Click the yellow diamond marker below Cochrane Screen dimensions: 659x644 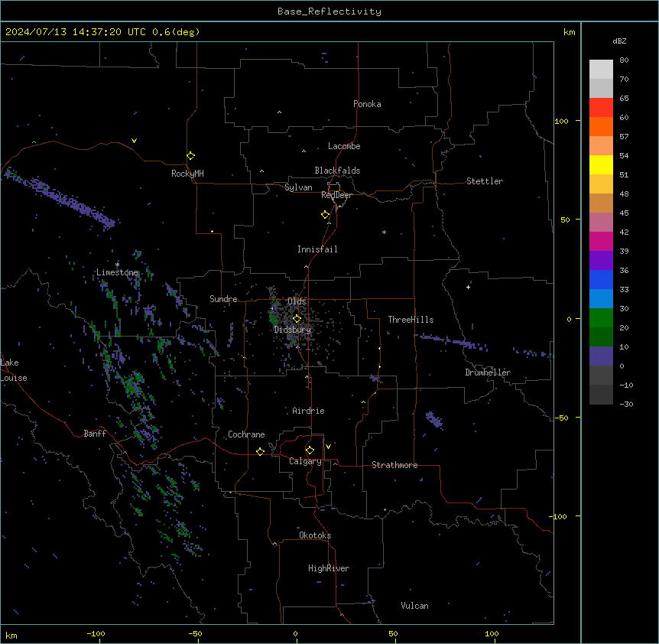[x=260, y=451]
